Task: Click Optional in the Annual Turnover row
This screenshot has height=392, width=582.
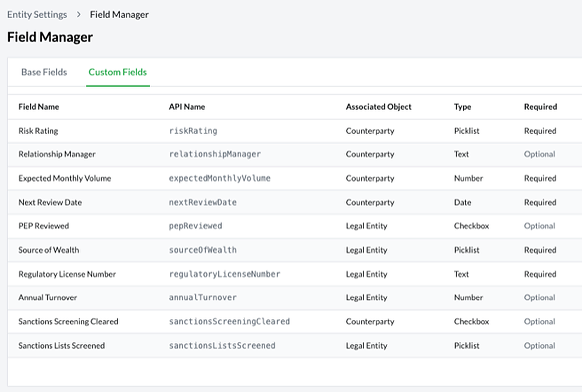Action: [x=539, y=298]
